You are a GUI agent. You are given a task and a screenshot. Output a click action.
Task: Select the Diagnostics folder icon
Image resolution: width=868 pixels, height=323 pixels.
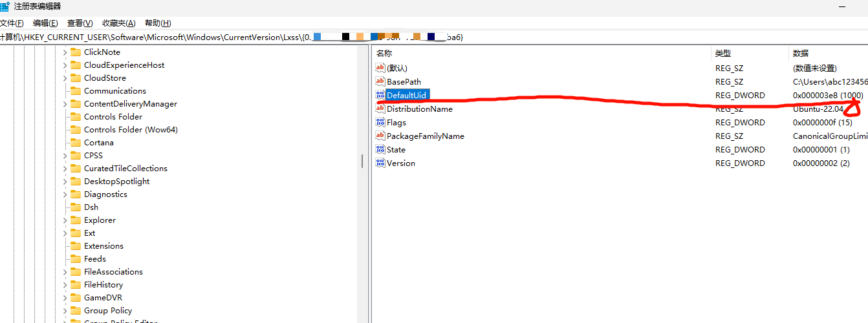coord(76,194)
